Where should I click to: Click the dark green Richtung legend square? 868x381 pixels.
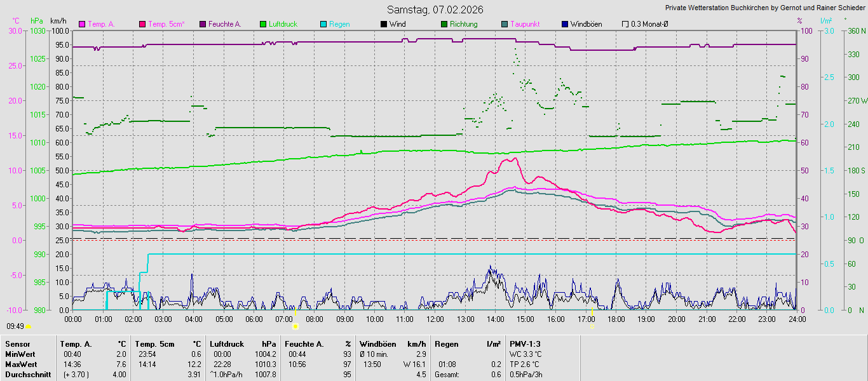tap(444, 24)
